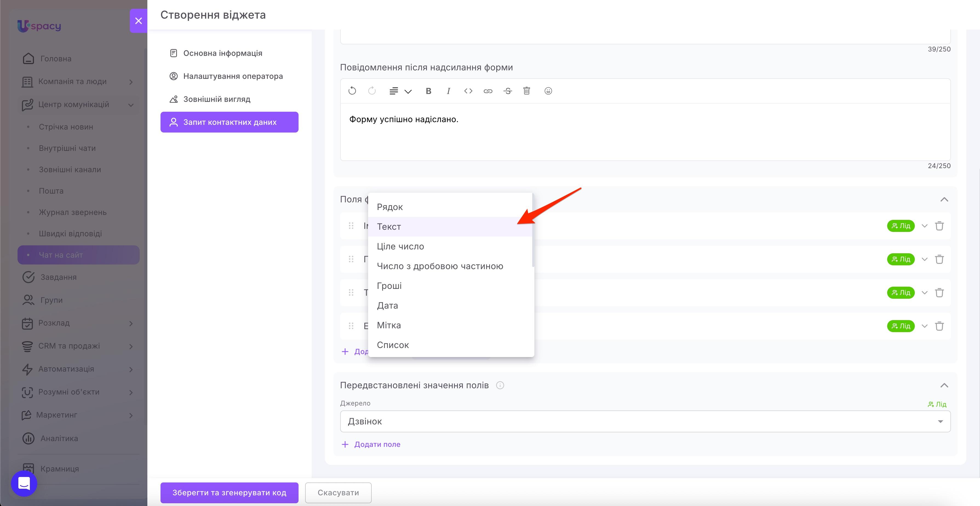Choose Список field type
The height and width of the screenshot is (506, 980).
point(450,345)
